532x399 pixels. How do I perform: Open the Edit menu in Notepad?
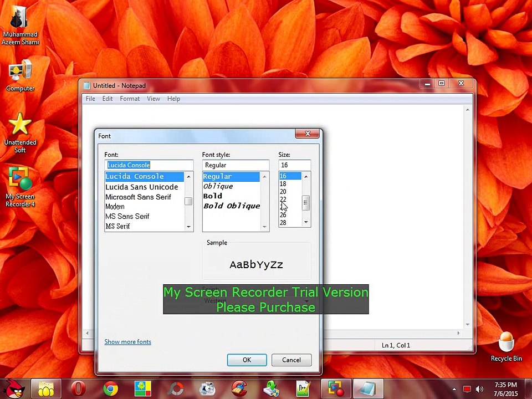pyautogui.click(x=108, y=99)
